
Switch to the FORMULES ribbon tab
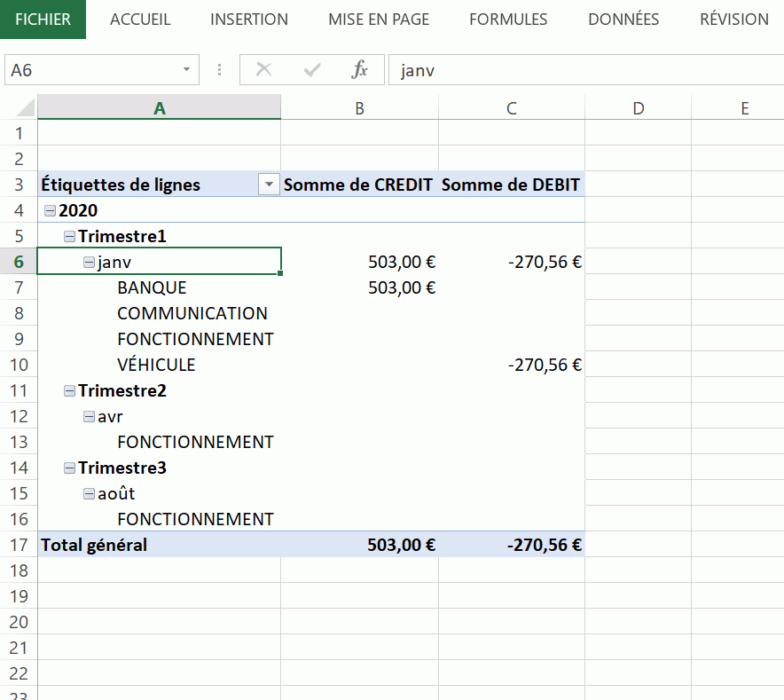pyautogui.click(x=508, y=20)
